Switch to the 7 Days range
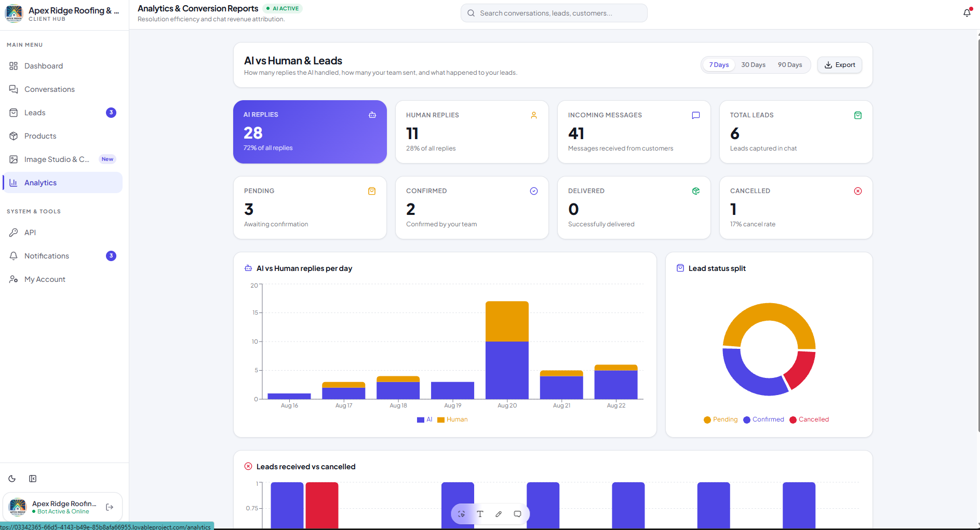The height and width of the screenshot is (530, 980). pyautogui.click(x=719, y=65)
